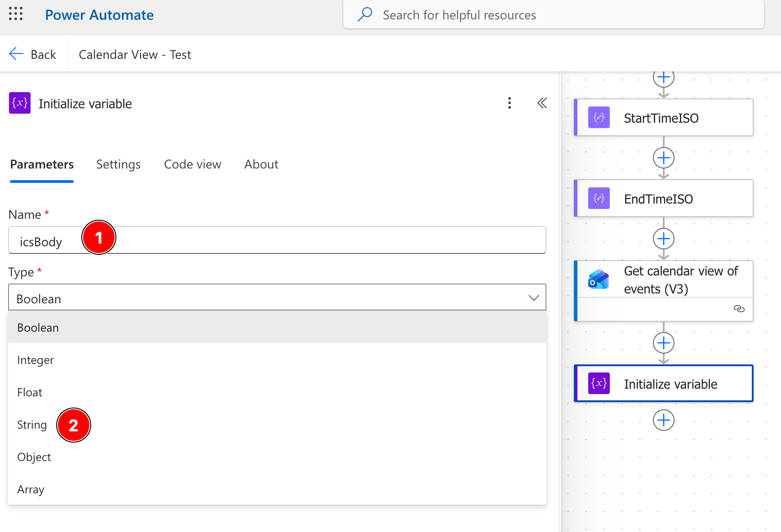Choose Boolean from the Type list
This screenshot has width=781, height=532.
(x=277, y=328)
